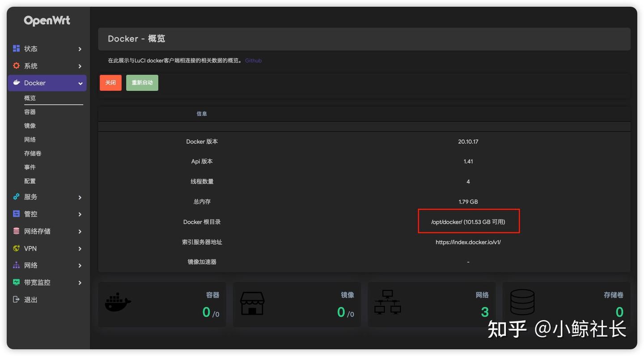
Task: Click the 网络 sitemap icon in sidebar
Action: 17,265
